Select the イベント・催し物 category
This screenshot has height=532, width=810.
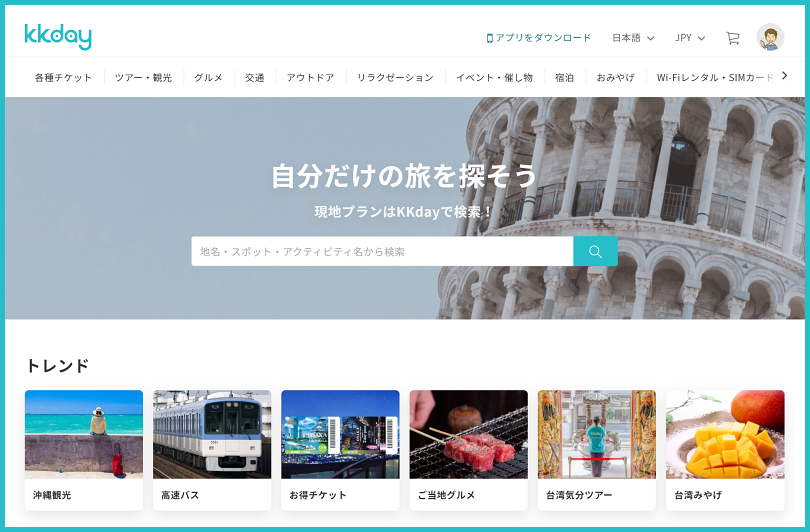coord(494,77)
